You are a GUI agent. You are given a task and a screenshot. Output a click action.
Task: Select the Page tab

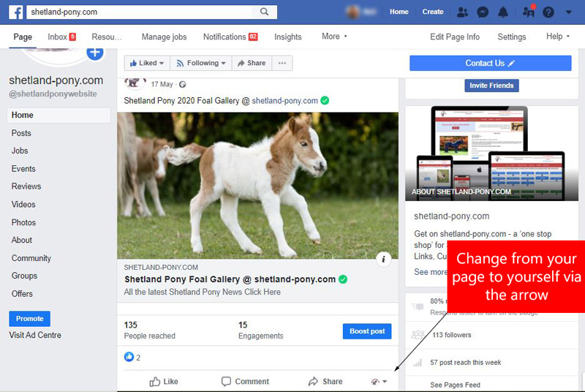(23, 37)
